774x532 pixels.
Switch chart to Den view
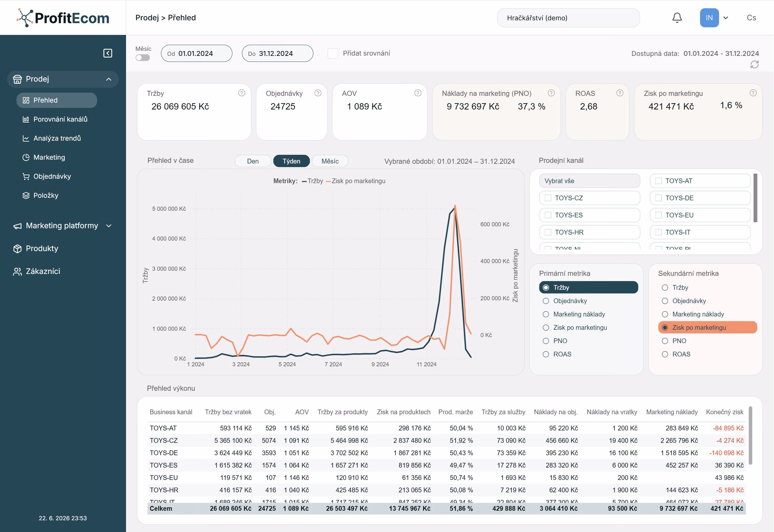253,161
